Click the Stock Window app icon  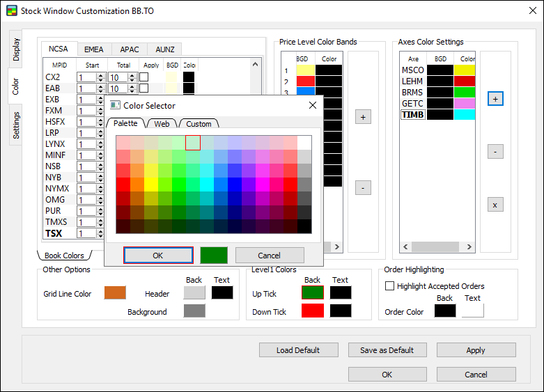pos(10,10)
